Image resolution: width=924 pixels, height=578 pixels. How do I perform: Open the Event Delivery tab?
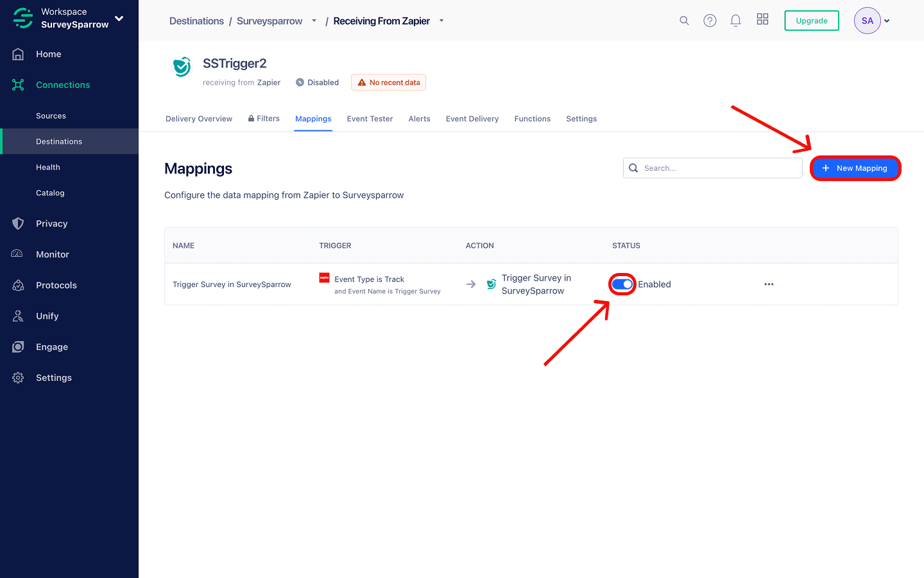(472, 119)
